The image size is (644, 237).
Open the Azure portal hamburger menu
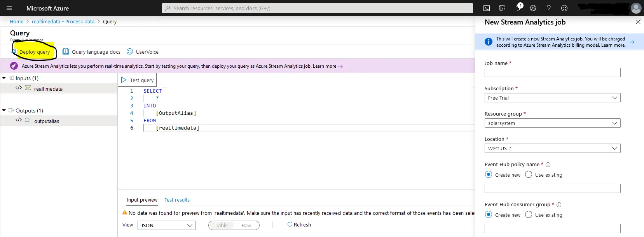pos(9,8)
